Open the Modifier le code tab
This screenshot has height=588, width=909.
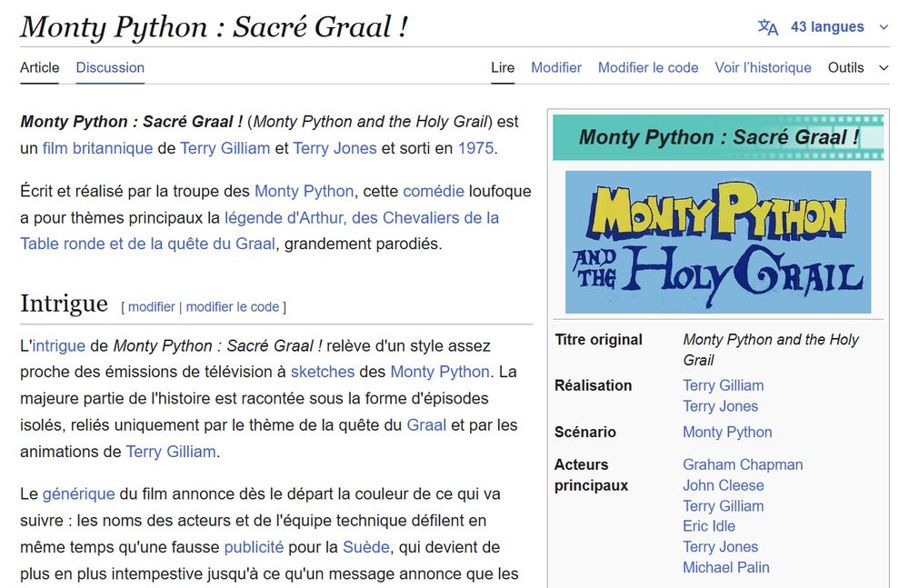pos(648,68)
